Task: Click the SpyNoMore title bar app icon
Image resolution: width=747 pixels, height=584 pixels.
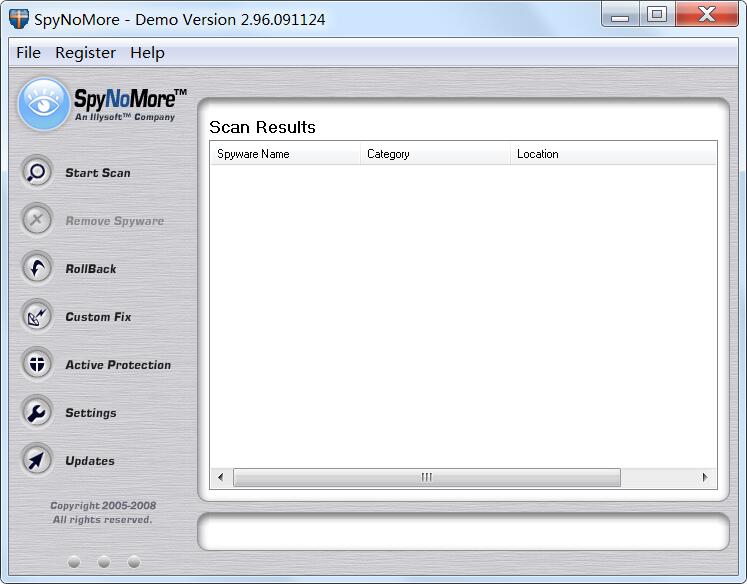Action: click(x=19, y=19)
